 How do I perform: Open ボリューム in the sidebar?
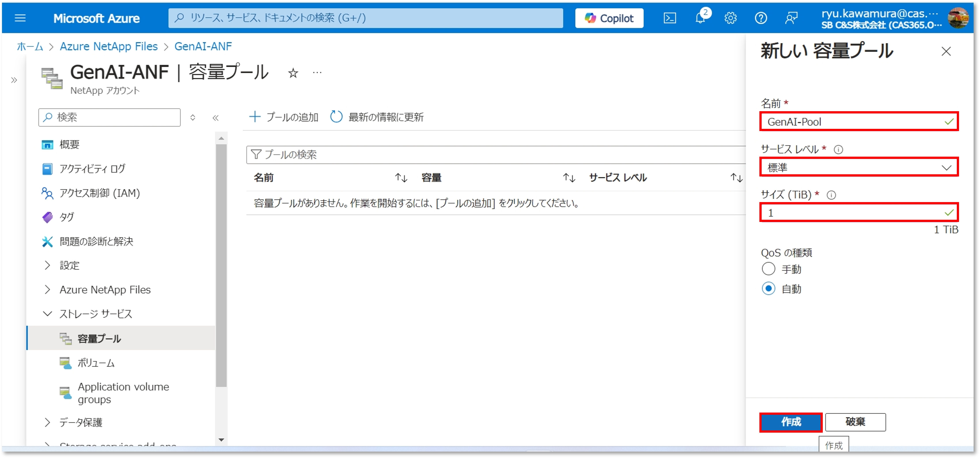pos(96,363)
